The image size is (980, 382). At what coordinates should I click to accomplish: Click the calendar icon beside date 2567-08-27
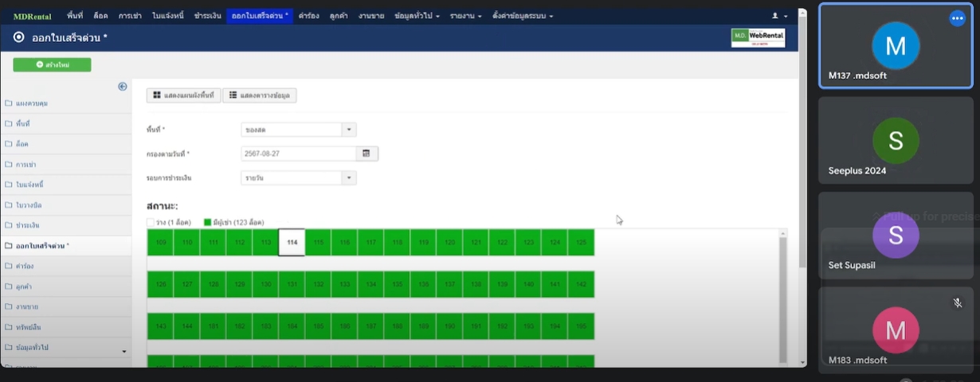[x=367, y=154]
